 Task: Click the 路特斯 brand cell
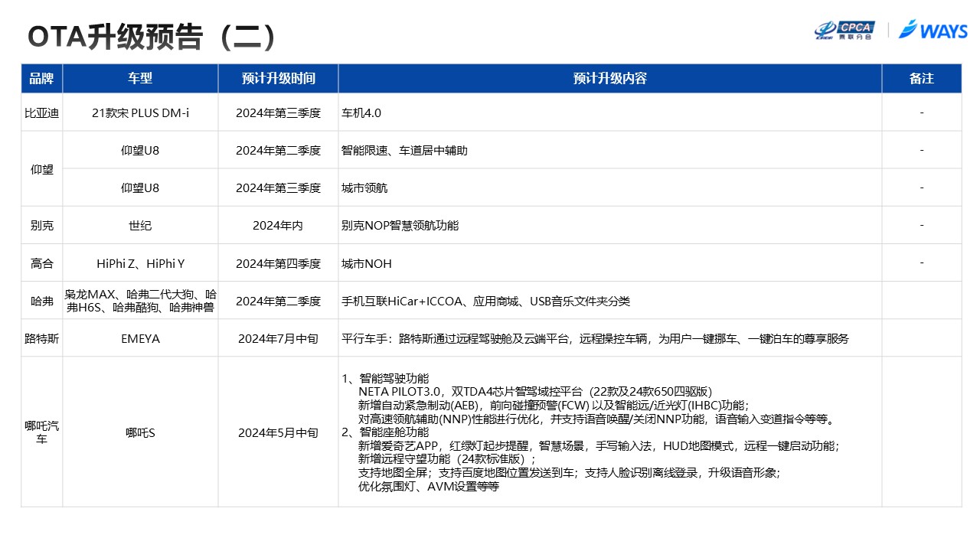pos(41,337)
